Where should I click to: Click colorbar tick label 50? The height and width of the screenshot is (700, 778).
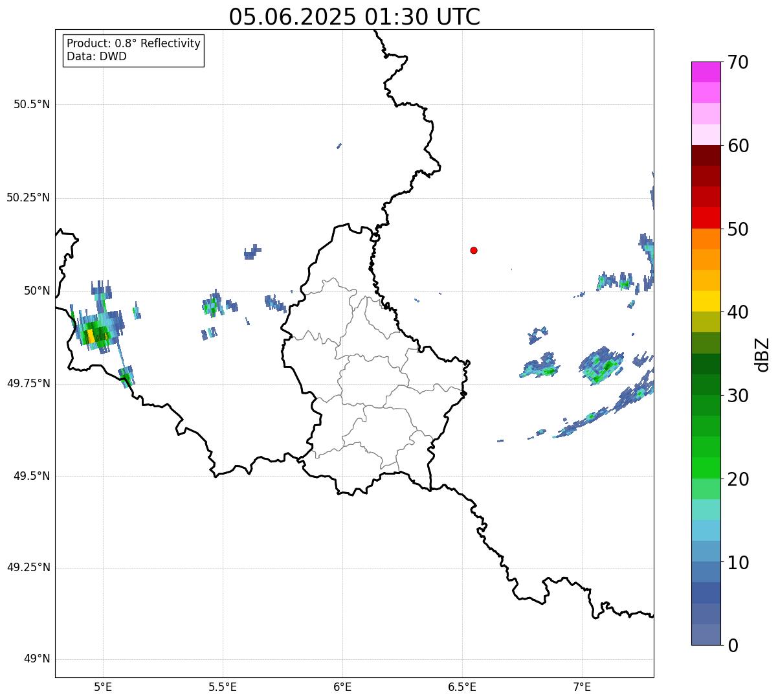click(x=738, y=229)
